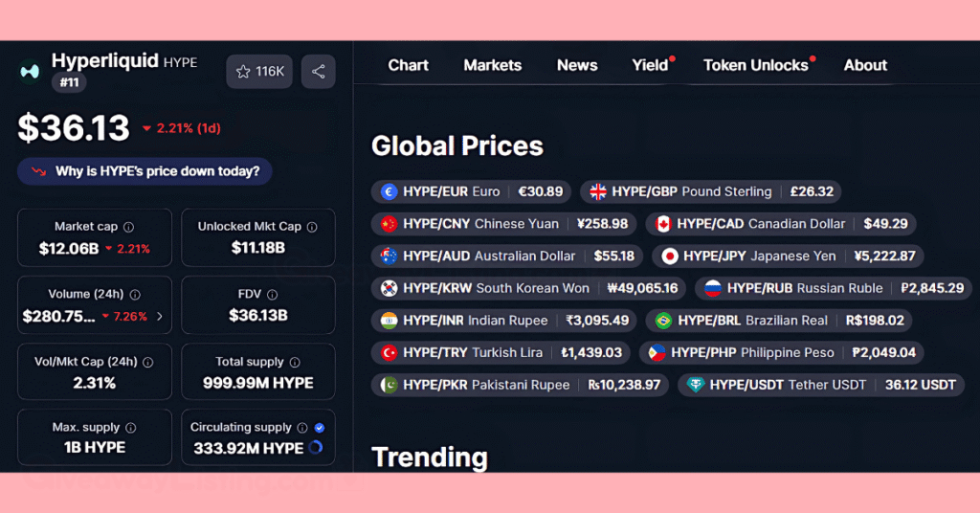Click the South Korea flag icon for HYPE/KRW
The image size is (980, 513).
tap(389, 288)
